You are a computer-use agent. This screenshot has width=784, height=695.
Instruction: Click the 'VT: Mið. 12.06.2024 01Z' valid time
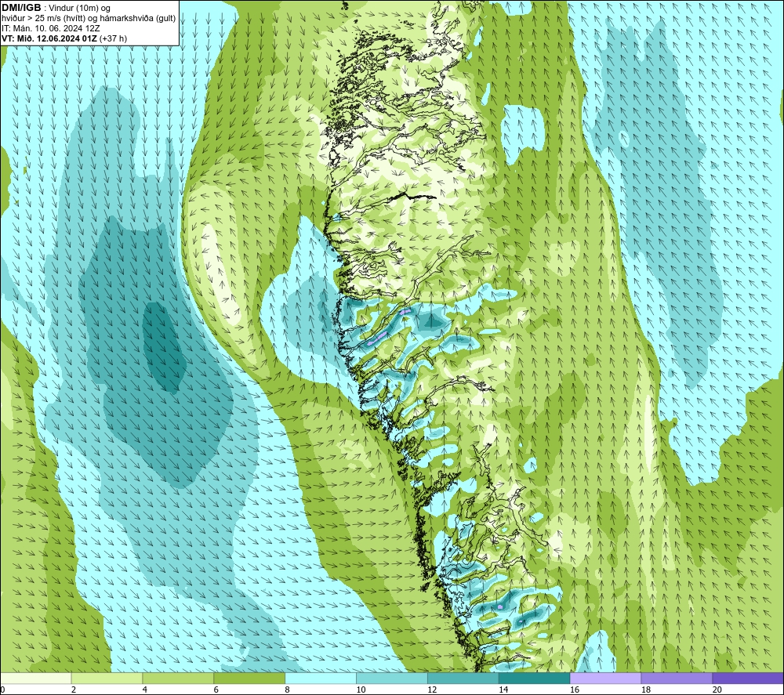coord(49,38)
